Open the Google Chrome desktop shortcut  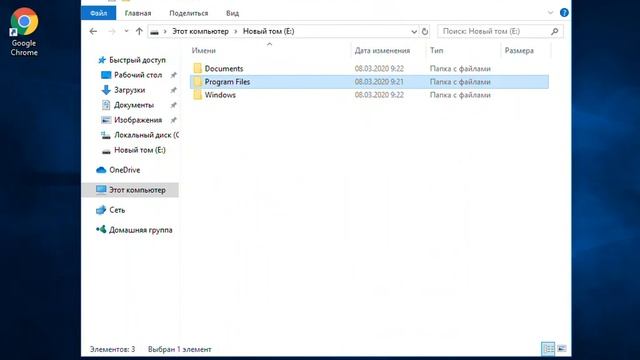coord(24,32)
